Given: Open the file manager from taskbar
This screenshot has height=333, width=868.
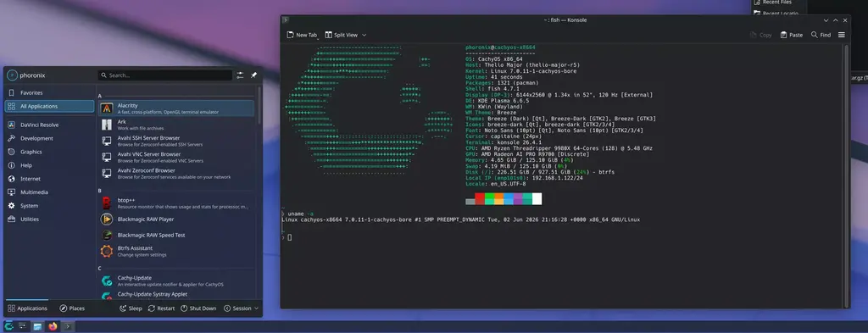Looking at the screenshot, I should [37, 326].
